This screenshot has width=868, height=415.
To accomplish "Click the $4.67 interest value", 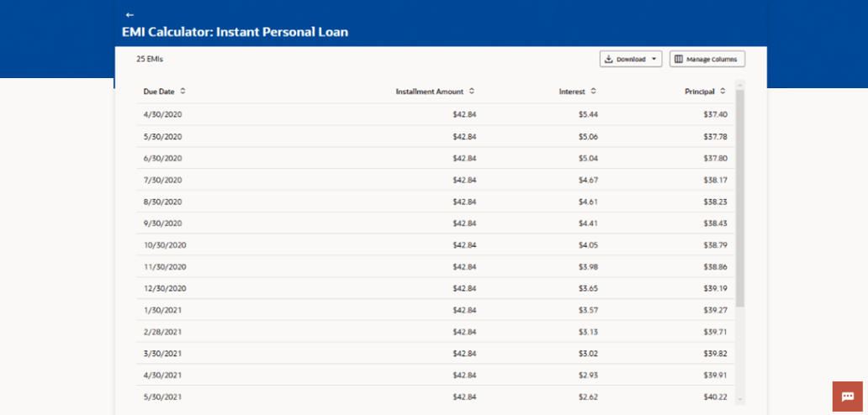I will click(x=589, y=180).
